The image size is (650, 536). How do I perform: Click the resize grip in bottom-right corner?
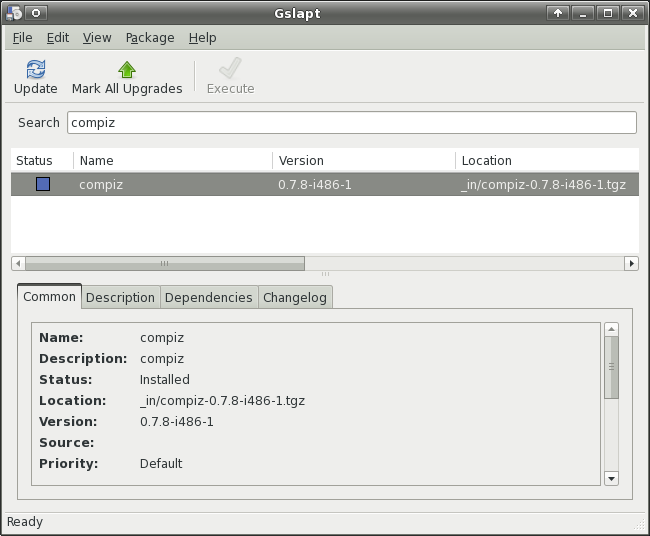click(640, 525)
